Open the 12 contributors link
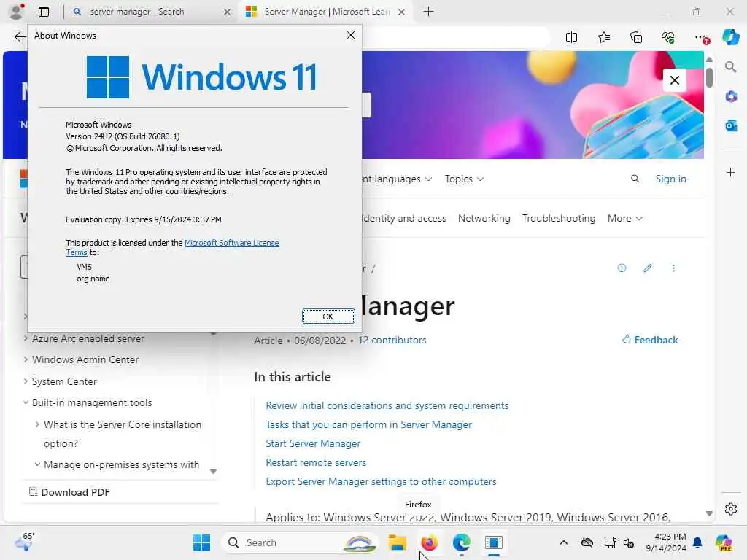747x560 pixels. pyautogui.click(x=392, y=340)
